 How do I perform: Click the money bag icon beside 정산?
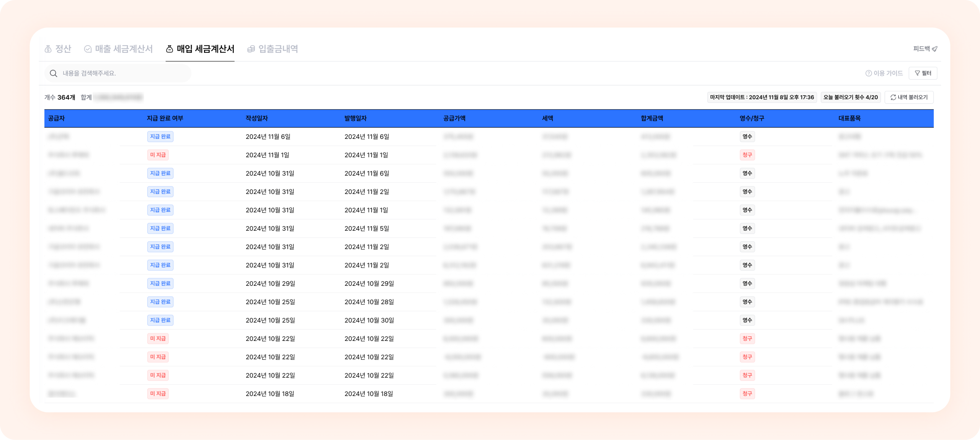[x=48, y=49]
